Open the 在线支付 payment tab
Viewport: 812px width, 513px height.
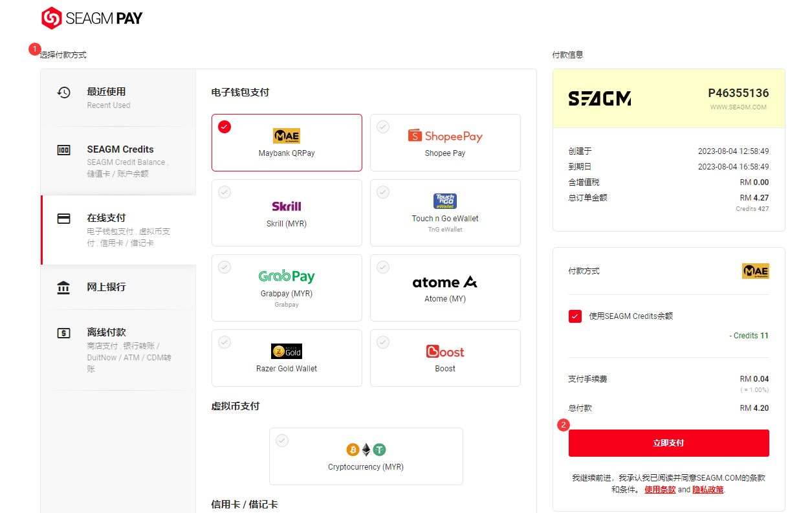click(x=118, y=230)
